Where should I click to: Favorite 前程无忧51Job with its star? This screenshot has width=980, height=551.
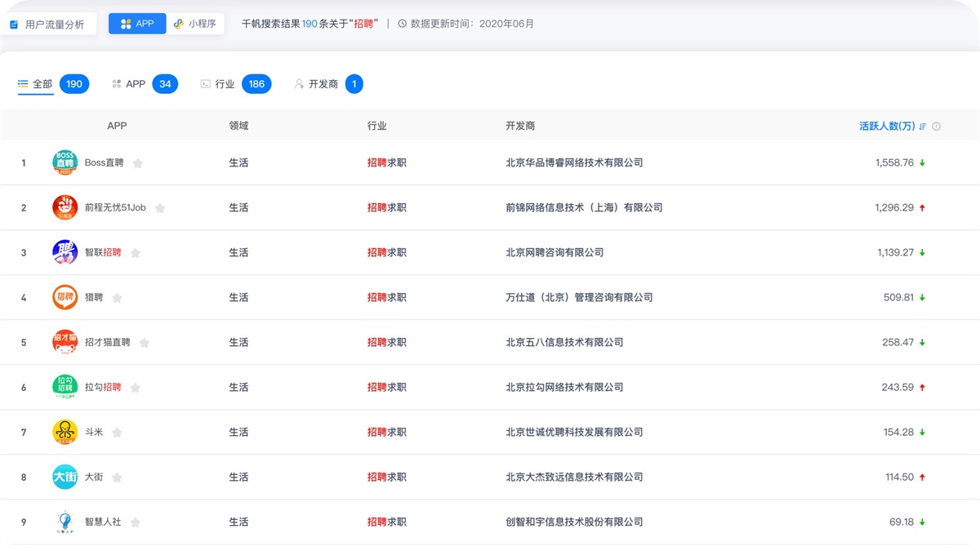[x=160, y=208]
